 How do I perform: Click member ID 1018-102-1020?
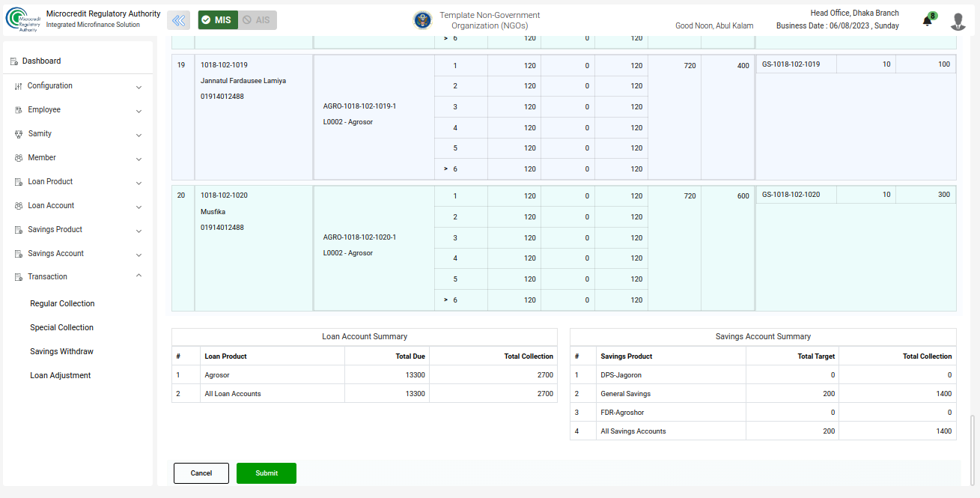click(x=224, y=195)
